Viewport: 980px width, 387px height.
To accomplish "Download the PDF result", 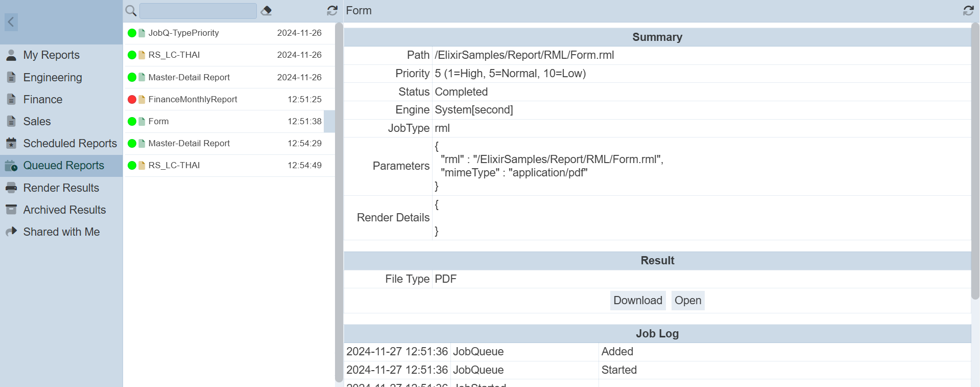I will (637, 301).
